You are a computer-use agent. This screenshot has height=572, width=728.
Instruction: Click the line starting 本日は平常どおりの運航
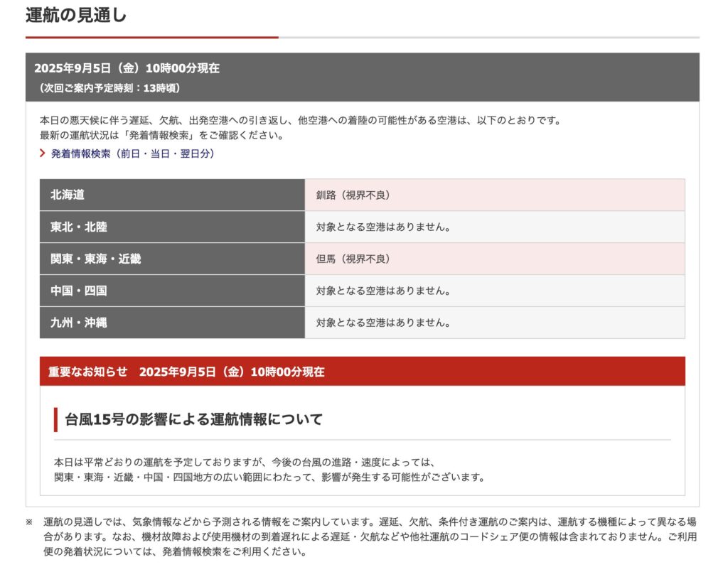pyautogui.click(x=245, y=462)
